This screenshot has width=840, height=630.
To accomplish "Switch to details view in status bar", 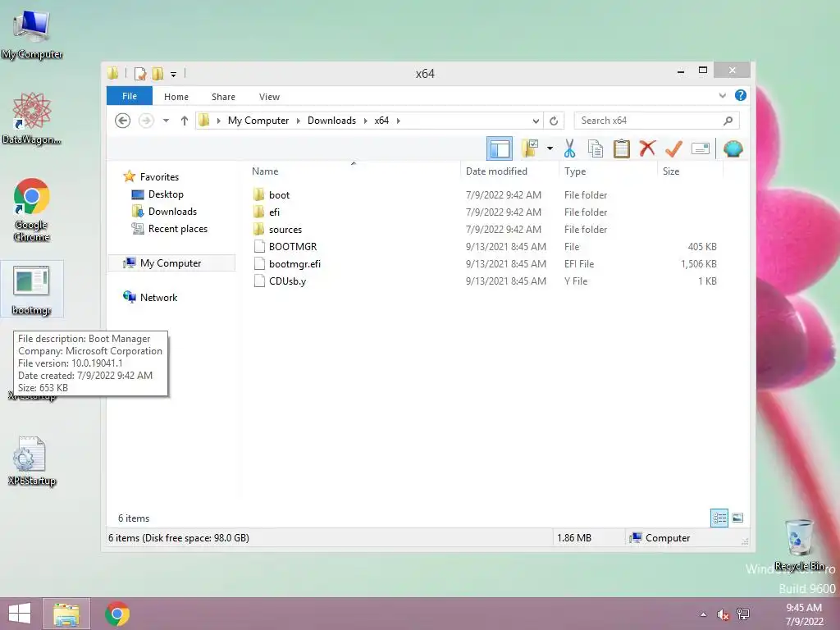I will pos(719,518).
